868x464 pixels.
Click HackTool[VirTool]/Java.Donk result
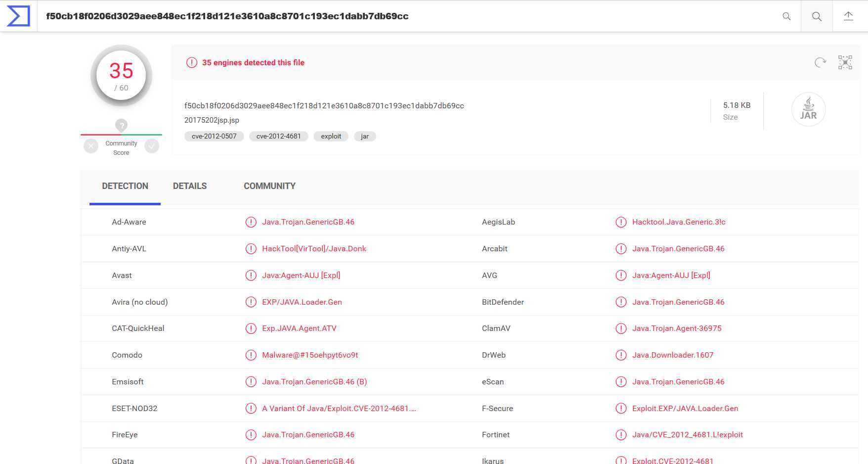(314, 249)
